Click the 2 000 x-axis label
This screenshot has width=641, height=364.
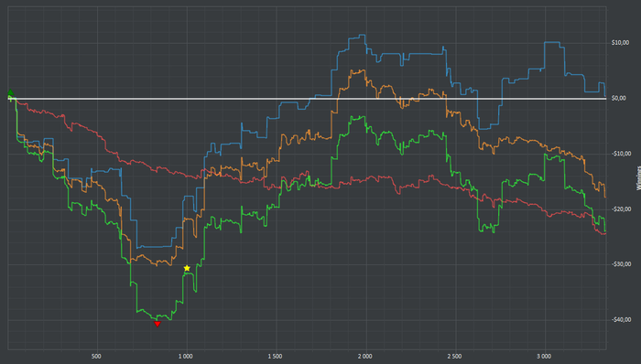[x=364, y=357]
